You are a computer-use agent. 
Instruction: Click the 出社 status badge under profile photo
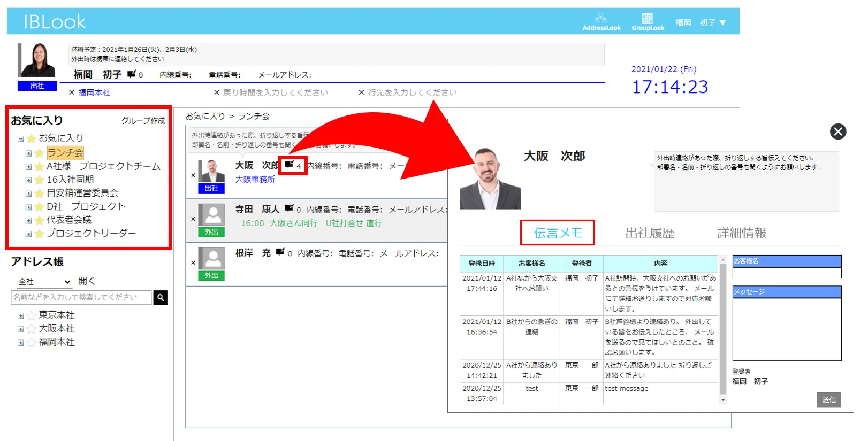tap(37, 86)
